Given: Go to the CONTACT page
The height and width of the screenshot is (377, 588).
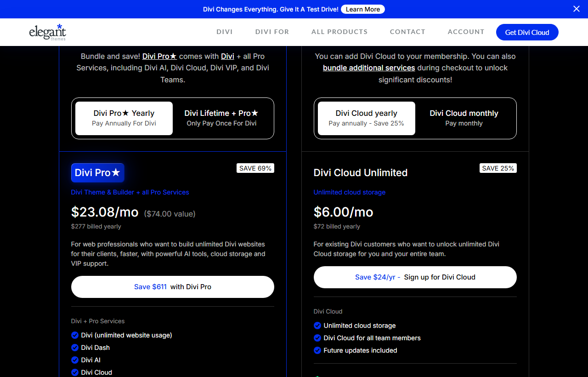Looking at the screenshot, I should (x=408, y=32).
